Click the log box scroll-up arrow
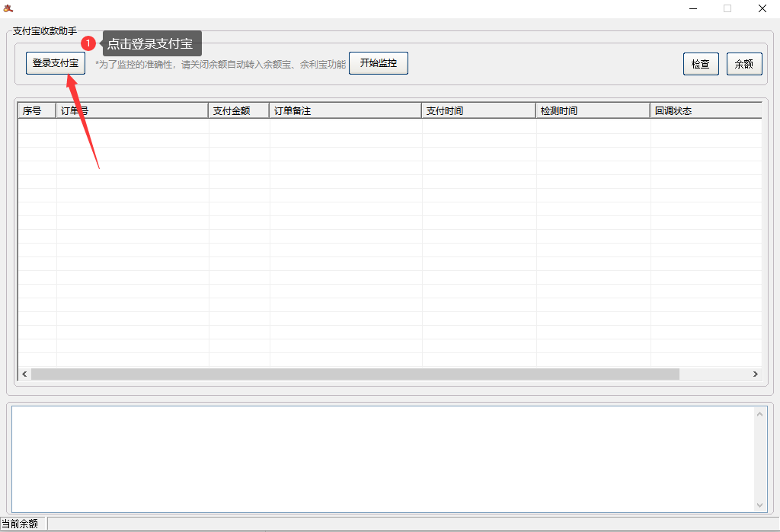The height and width of the screenshot is (532, 780). click(759, 414)
